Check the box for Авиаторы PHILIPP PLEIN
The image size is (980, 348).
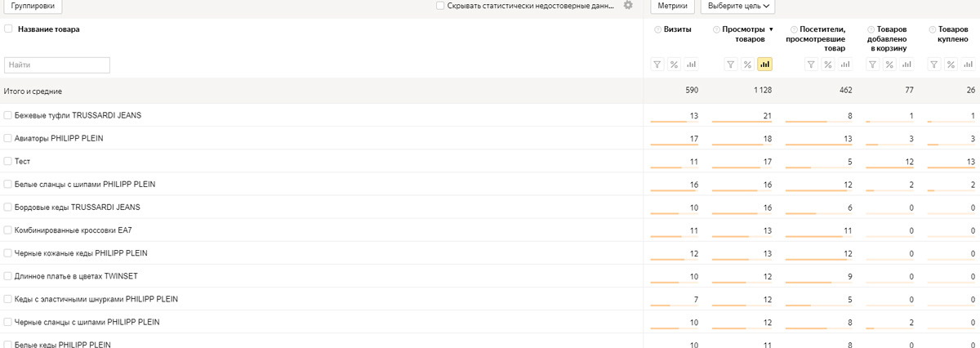click(8, 139)
